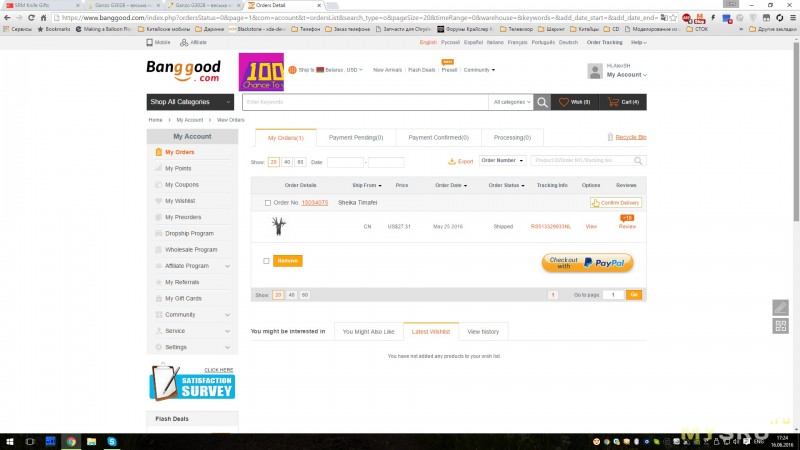Click Order Tracking in top bar

tap(604, 42)
